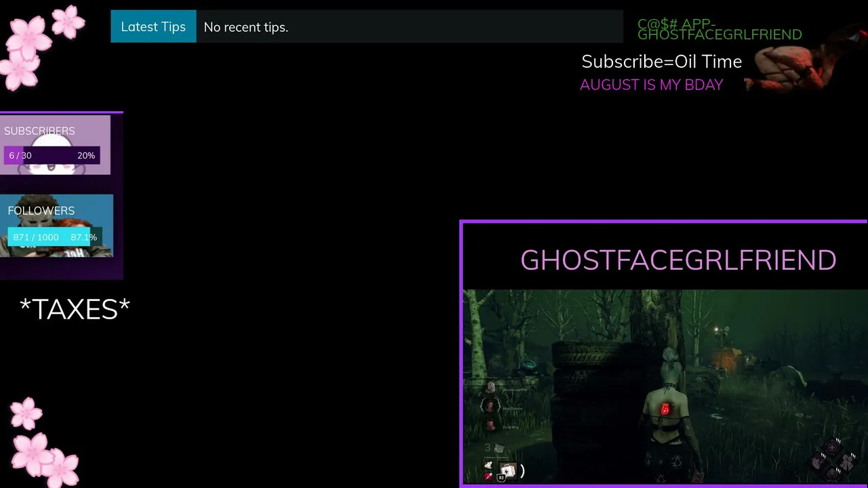Click the generator icon next to the 3
This screenshot has width=868, height=488.
tap(499, 448)
